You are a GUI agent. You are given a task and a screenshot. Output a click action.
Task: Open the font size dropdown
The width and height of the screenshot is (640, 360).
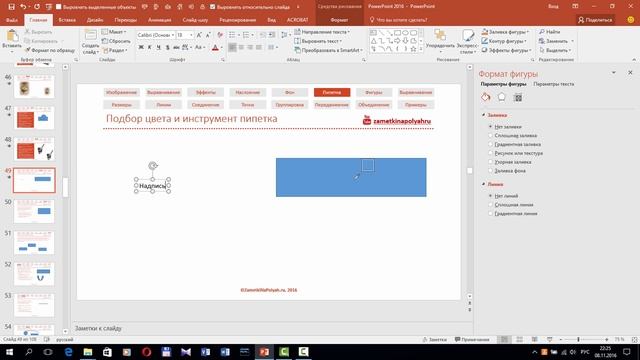click(191, 35)
